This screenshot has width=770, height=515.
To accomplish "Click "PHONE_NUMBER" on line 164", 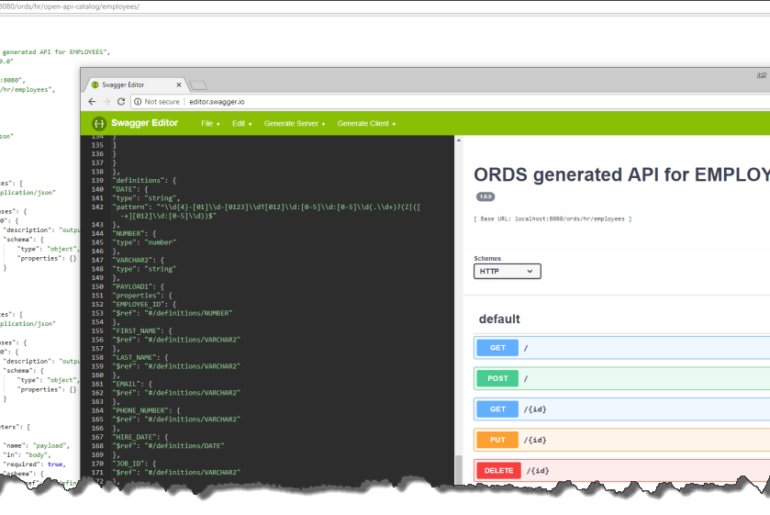I will coord(146,410).
